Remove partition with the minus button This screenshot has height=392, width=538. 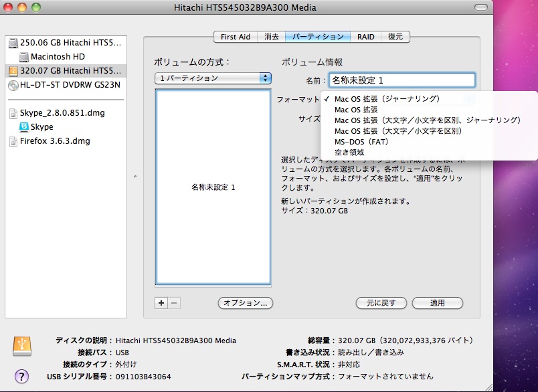tap(174, 303)
